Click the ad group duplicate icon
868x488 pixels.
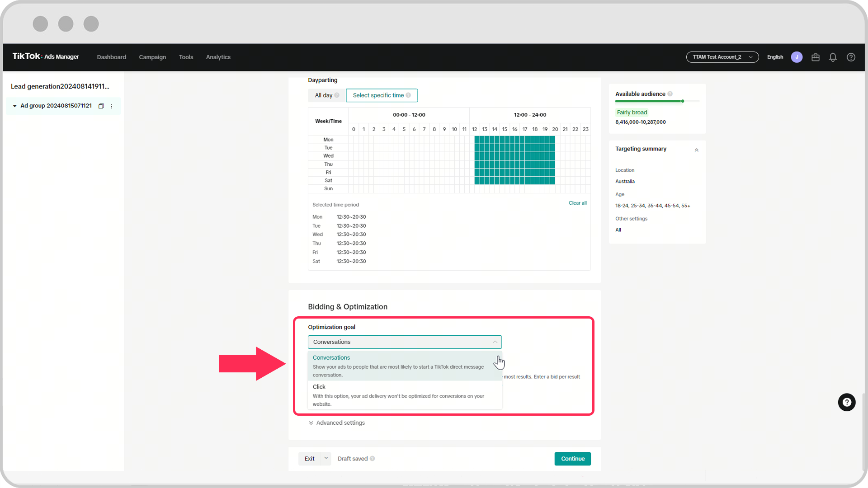click(101, 106)
